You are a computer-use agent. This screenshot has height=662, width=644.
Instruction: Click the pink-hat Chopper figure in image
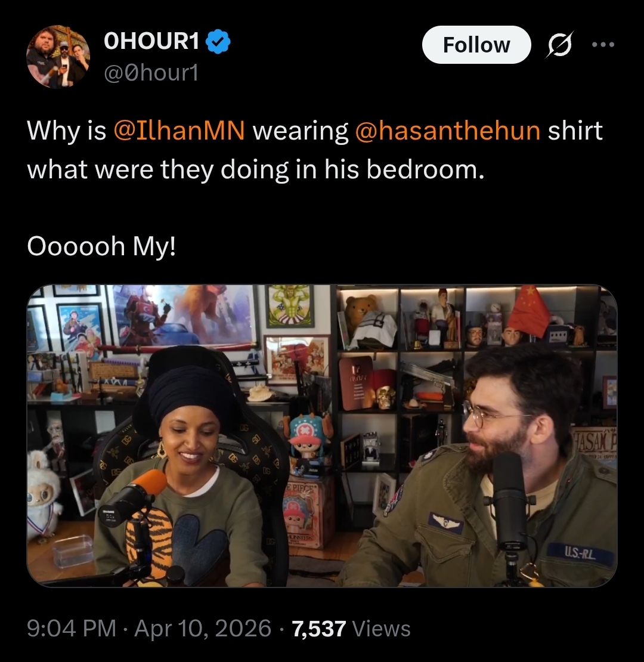click(x=310, y=441)
